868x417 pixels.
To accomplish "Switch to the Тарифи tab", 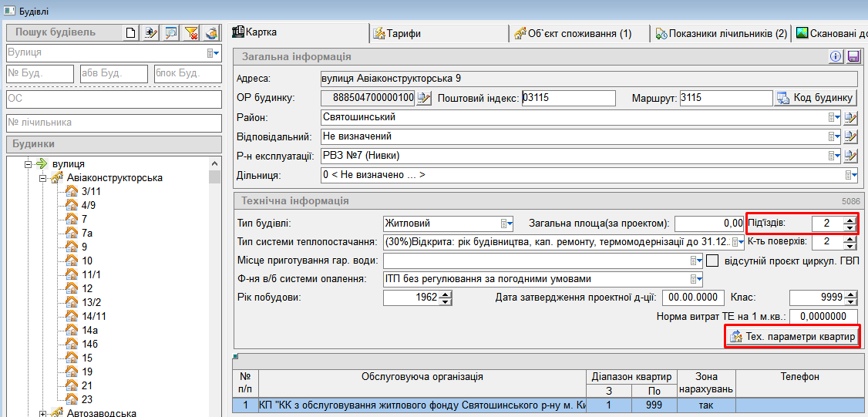I will click(x=438, y=33).
